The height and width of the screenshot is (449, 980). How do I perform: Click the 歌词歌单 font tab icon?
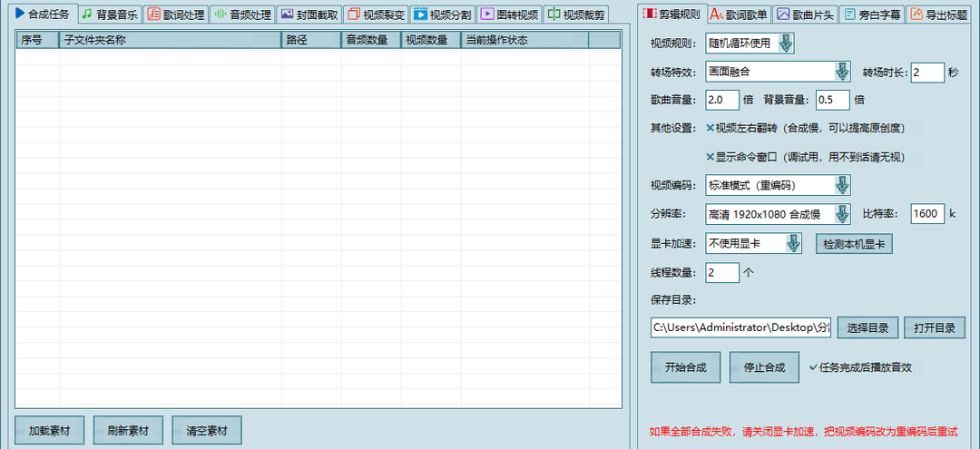click(x=716, y=15)
